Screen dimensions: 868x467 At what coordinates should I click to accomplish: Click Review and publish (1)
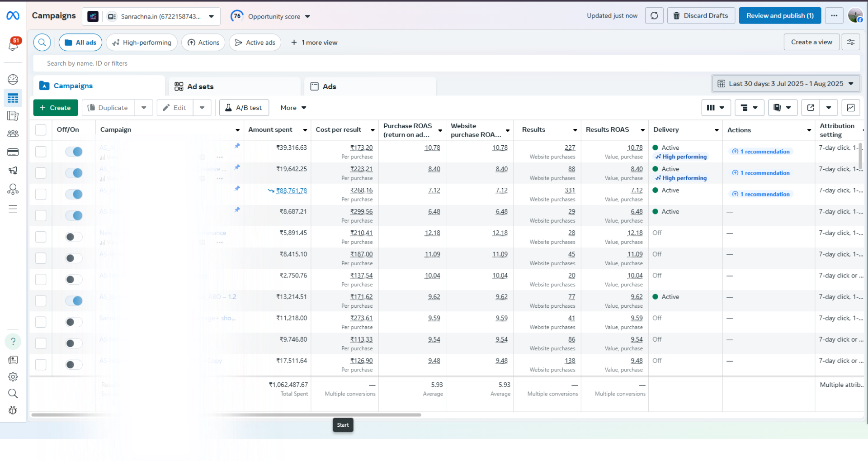tap(780, 16)
